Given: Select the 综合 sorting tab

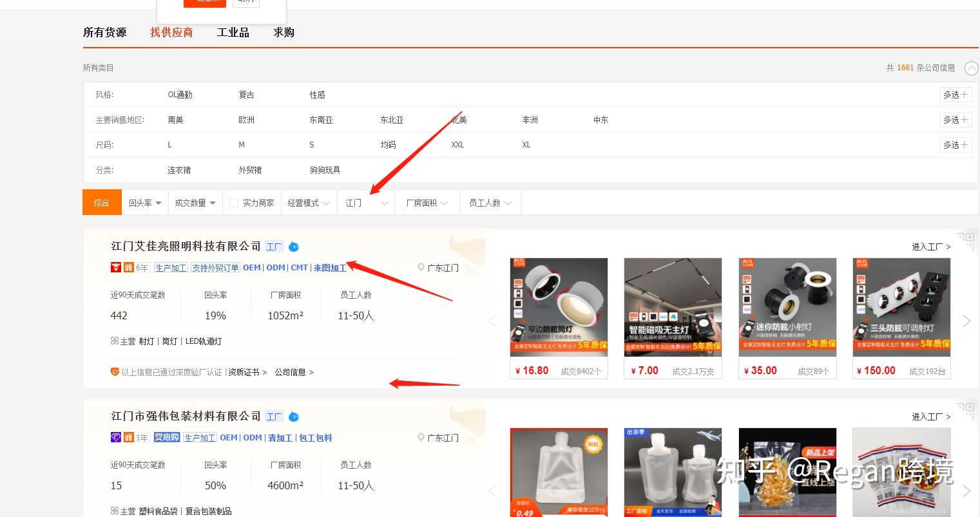Looking at the screenshot, I should pyautogui.click(x=102, y=203).
